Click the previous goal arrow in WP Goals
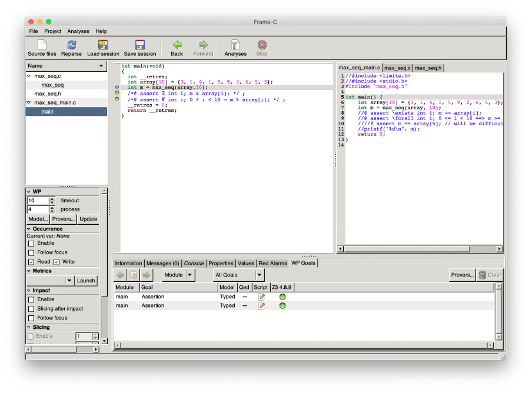The height and width of the screenshot is (393, 532). 121,275
